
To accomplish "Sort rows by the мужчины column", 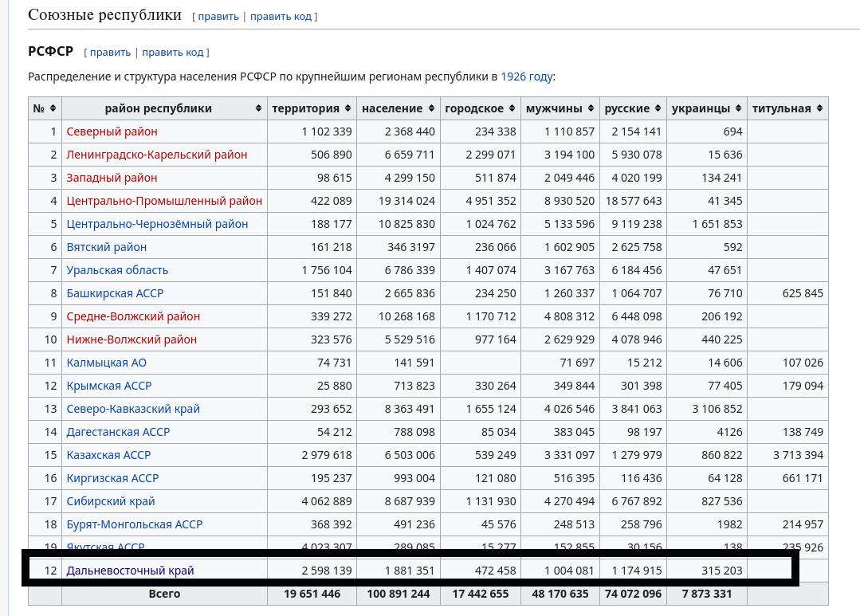I will (591, 108).
